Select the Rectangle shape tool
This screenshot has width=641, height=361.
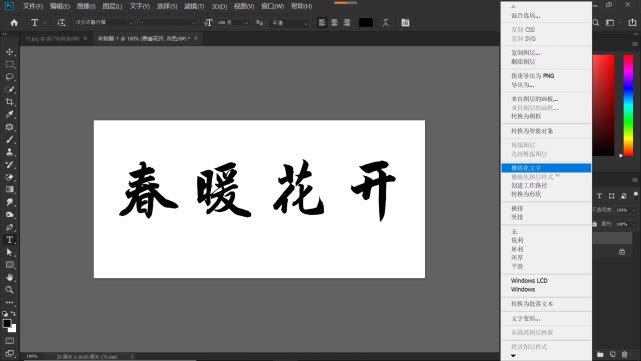[x=9, y=265]
